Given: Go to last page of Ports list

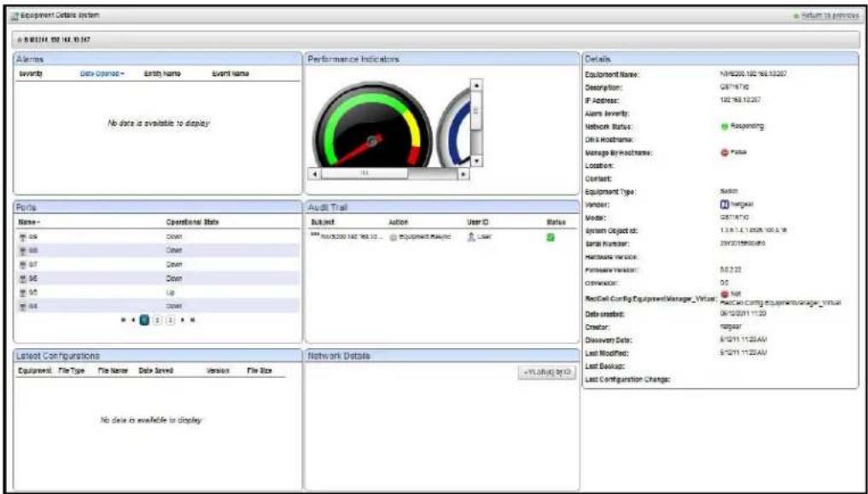Looking at the screenshot, I should coord(192,320).
